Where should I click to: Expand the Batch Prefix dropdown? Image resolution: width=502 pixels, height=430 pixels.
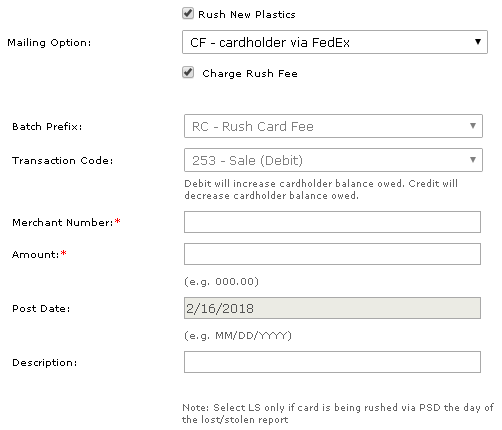(333, 126)
